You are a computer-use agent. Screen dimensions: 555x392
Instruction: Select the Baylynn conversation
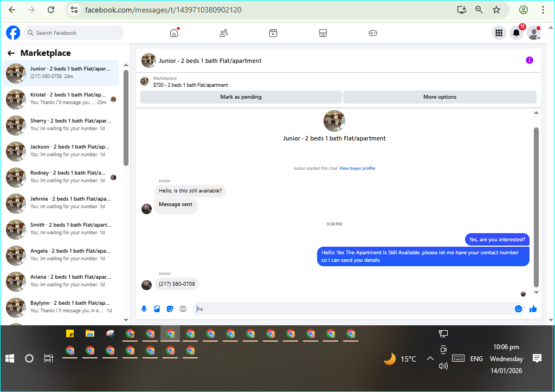(x=61, y=307)
